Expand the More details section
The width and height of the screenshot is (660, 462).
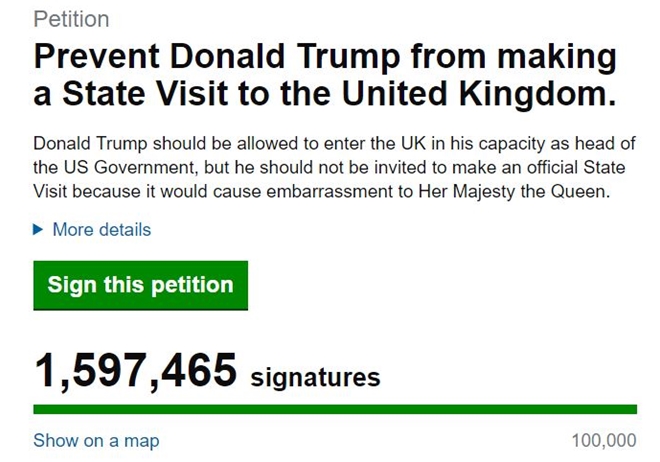[101, 230]
